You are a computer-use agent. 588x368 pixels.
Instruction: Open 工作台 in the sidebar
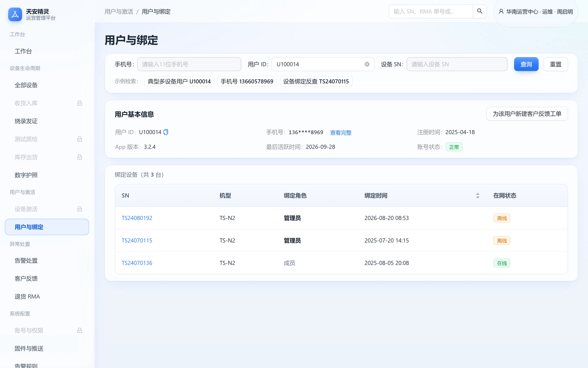47,51
